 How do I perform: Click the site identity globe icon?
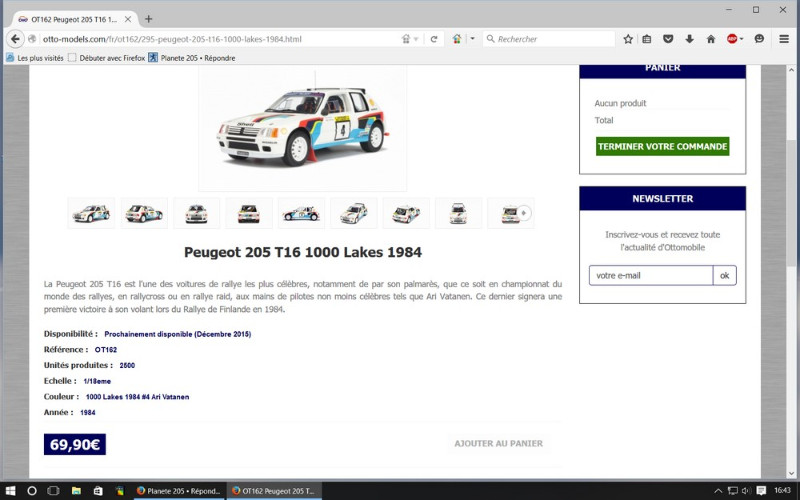(32, 39)
